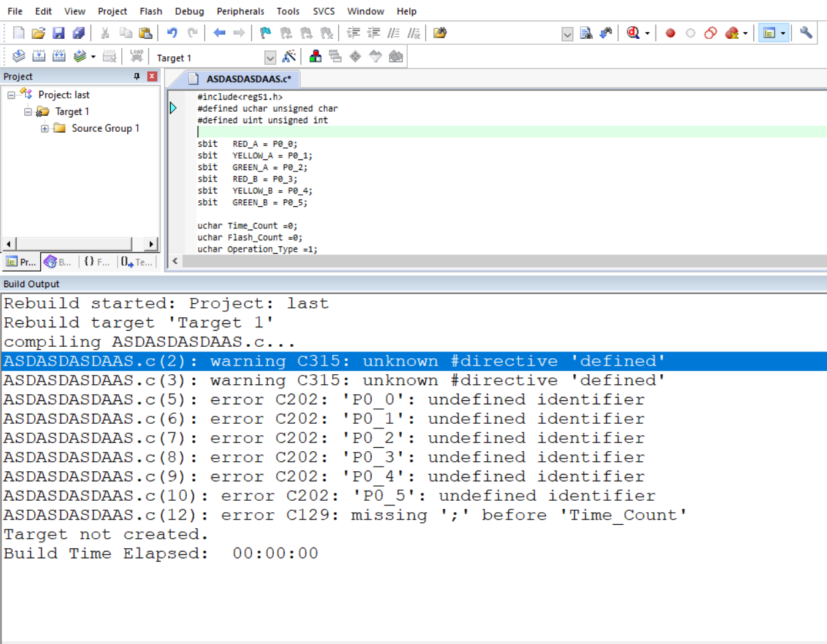
Task: Open the batch build dropdown arrow
Action: [x=93, y=57]
